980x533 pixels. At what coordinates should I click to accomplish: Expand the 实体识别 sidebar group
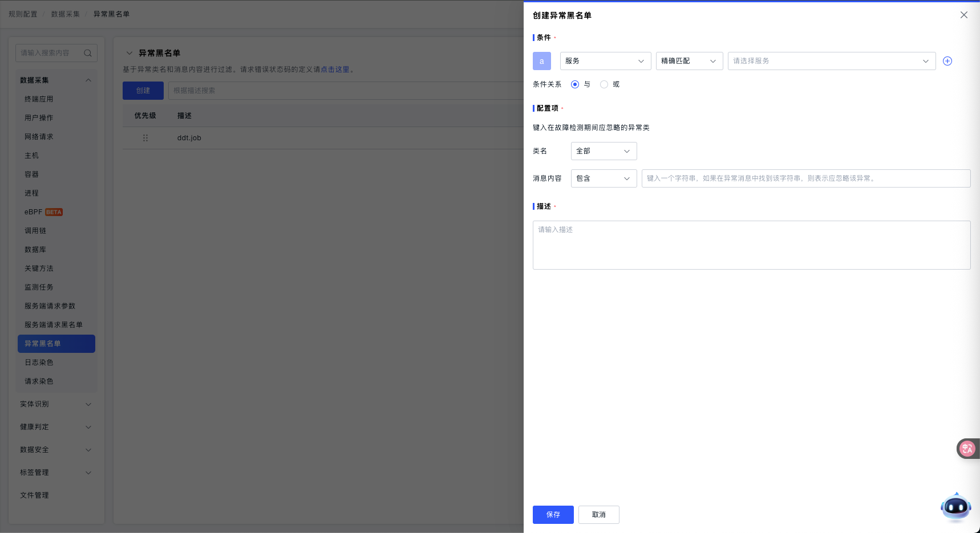pyautogui.click(x=55, y=404)
